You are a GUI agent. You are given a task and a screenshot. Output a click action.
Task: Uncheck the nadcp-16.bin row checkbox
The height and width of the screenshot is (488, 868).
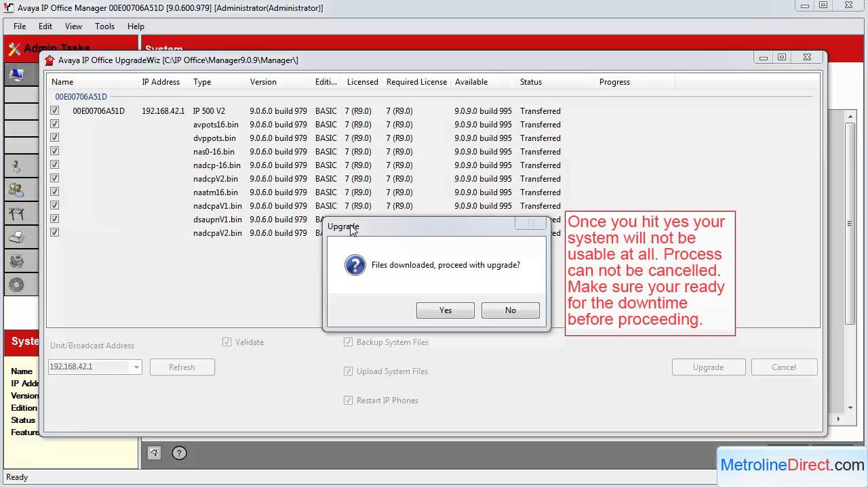(54, 165)
